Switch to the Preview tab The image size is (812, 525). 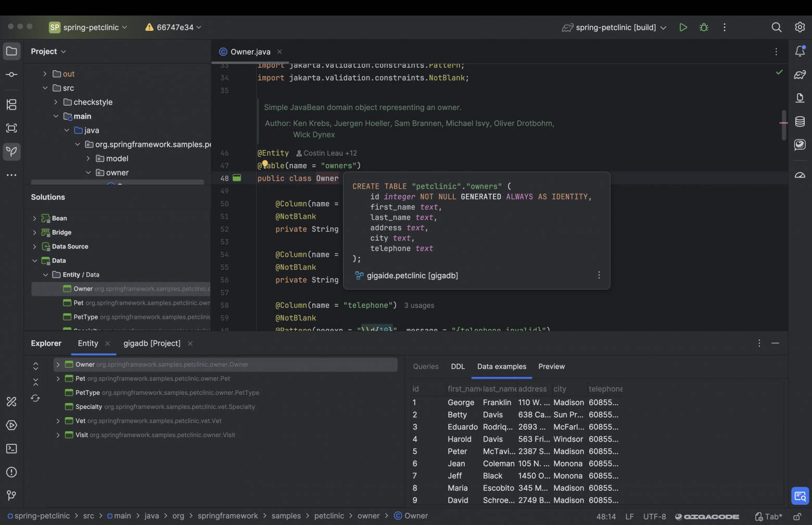click(x=552, y=367)
